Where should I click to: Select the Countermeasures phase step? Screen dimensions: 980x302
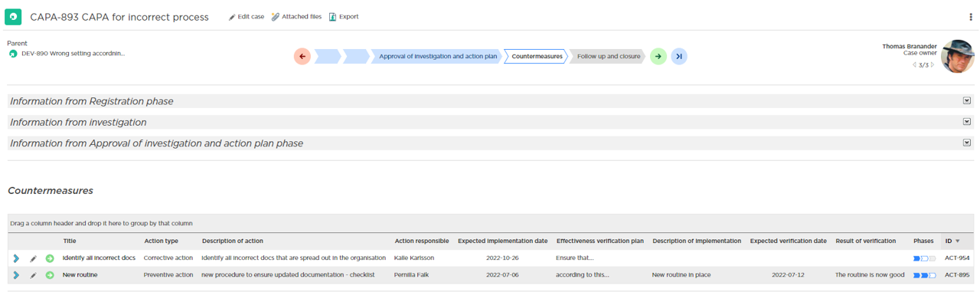(x=537, y=56)
